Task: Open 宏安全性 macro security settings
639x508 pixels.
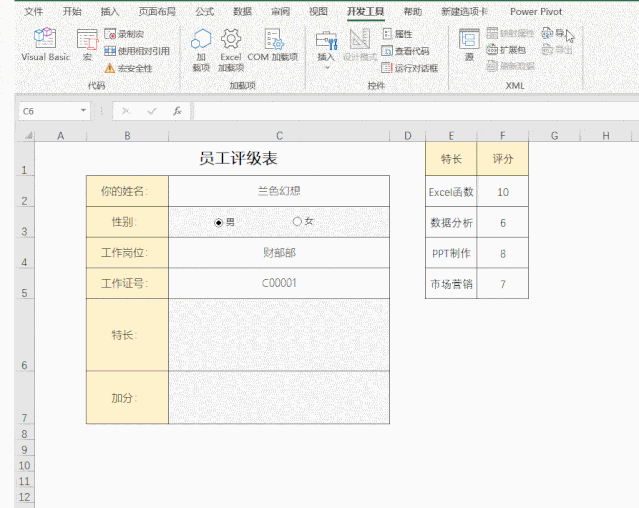Action: tap(128, 68)
